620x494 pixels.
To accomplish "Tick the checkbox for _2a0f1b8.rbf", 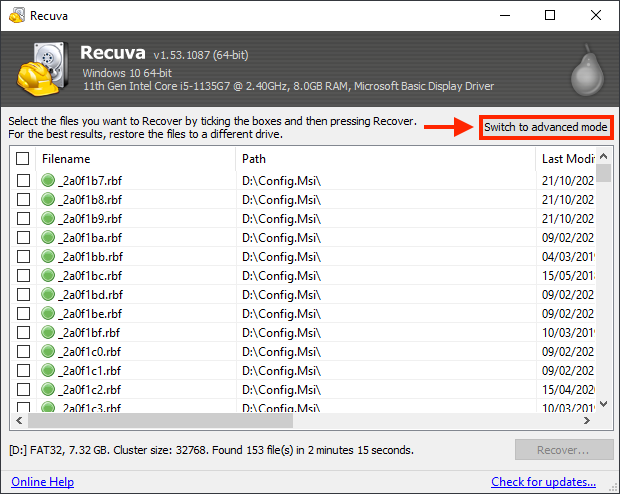I will 23,200.
